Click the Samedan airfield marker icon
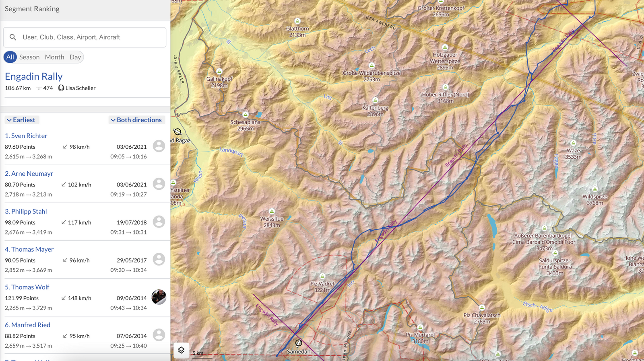644x361 pixels. (299, 343)
